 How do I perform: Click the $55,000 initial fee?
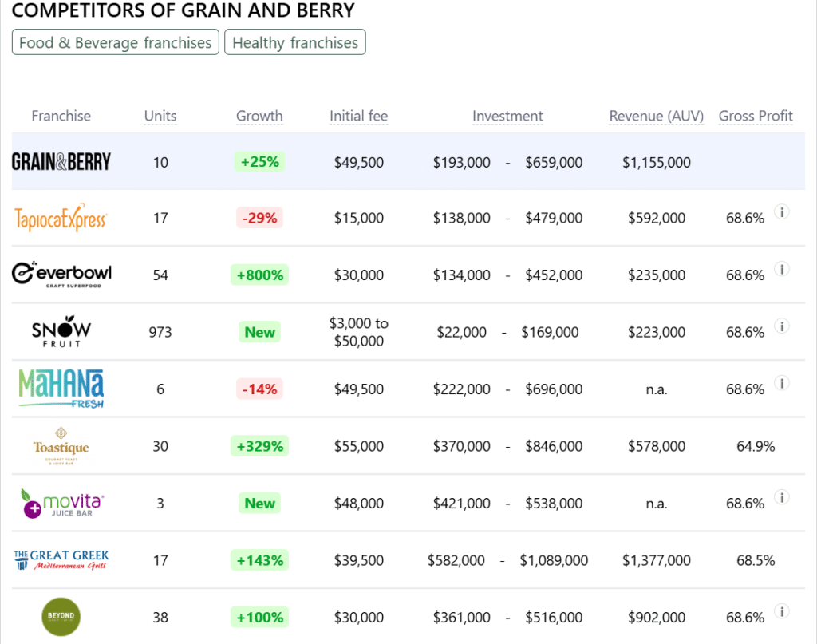[x=358, y=446]
